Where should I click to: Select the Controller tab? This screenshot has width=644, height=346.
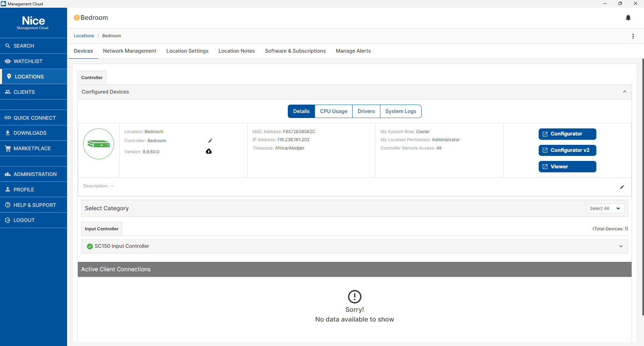92,77
